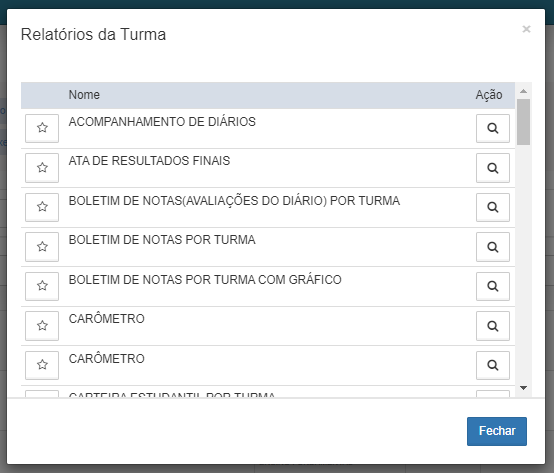This screenshot has width=554, height=473.
Task: Mark BOLETIM DE NOTAS(AVALIAÇÕES DO DIÁRIO) POR TURMA as favorite
Action: 42,207
